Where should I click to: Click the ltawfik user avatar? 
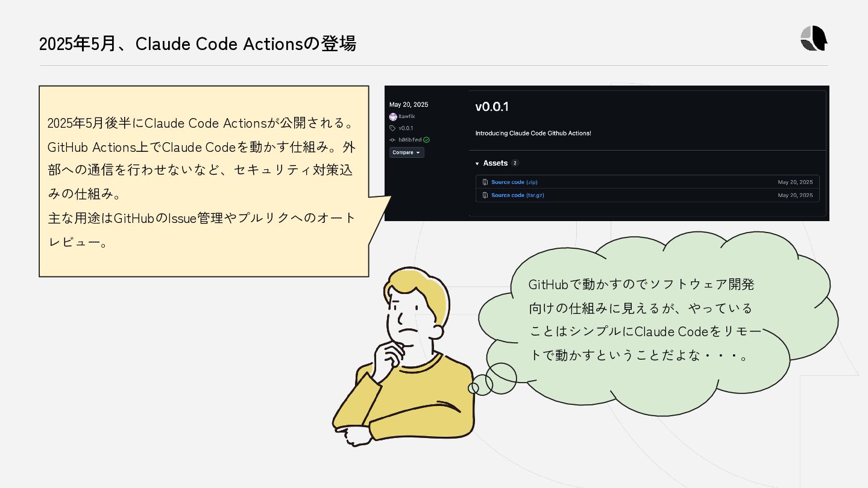pyautogui.click(x=393, y=116)
